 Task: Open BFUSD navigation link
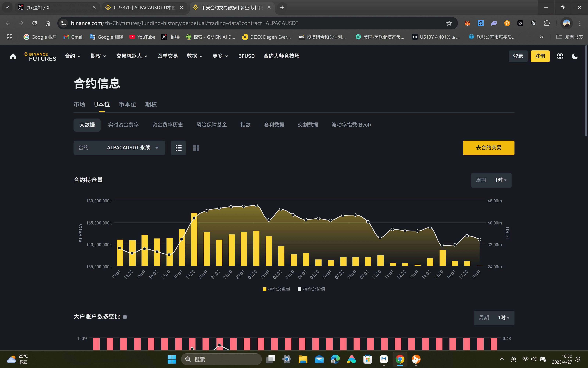pos(246,56)
